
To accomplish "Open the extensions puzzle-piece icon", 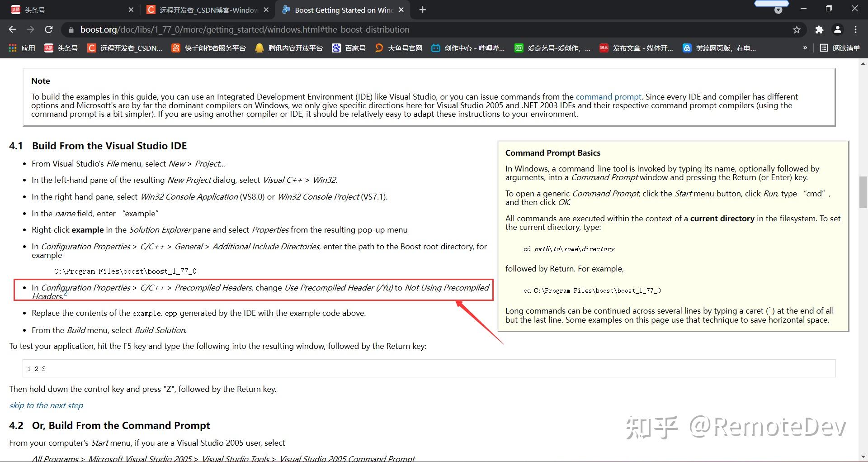I will [x=819, y=29].
